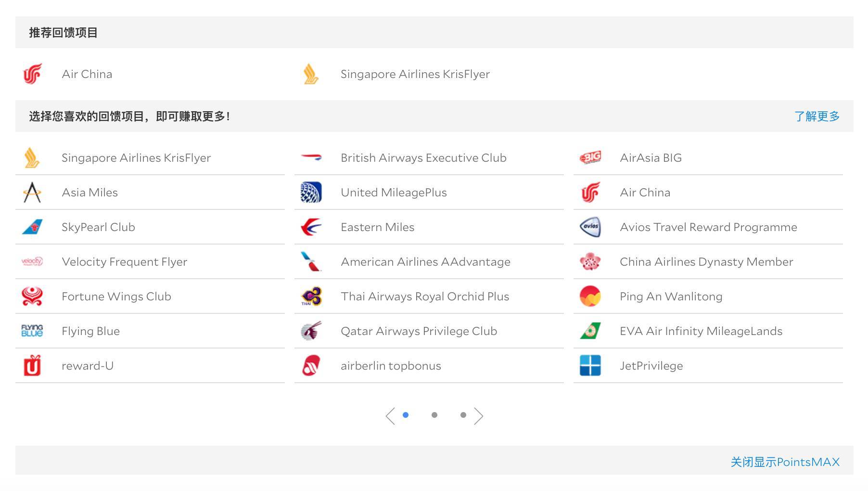Choose recommended Singapore Airlines KrisFlyer text
This screenshot has height=491, width=868.
415,74
